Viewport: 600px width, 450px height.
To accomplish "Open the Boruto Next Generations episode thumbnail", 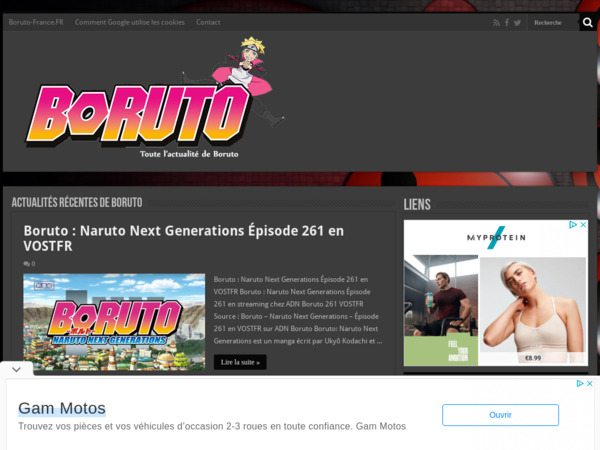I will click(x=114, y=321).
